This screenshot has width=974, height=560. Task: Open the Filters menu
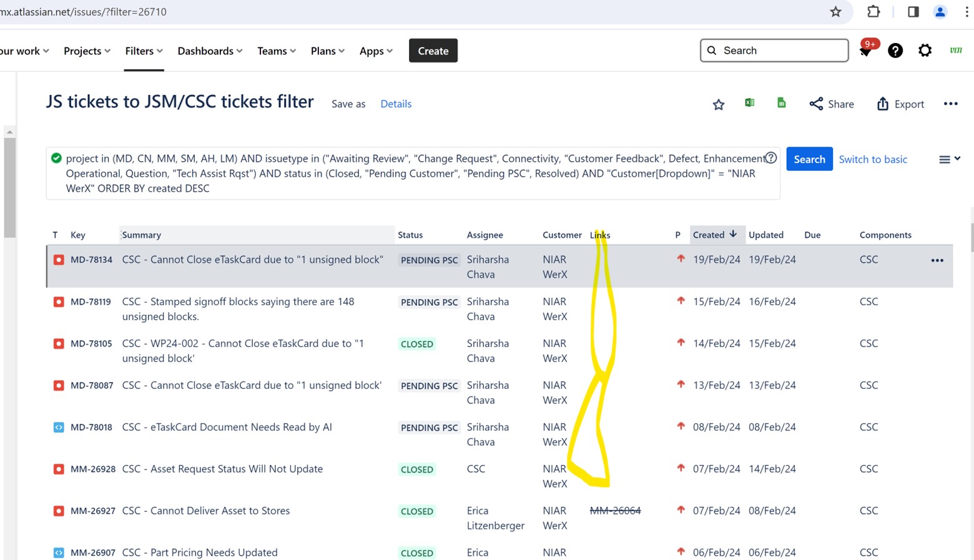point(144,51)
